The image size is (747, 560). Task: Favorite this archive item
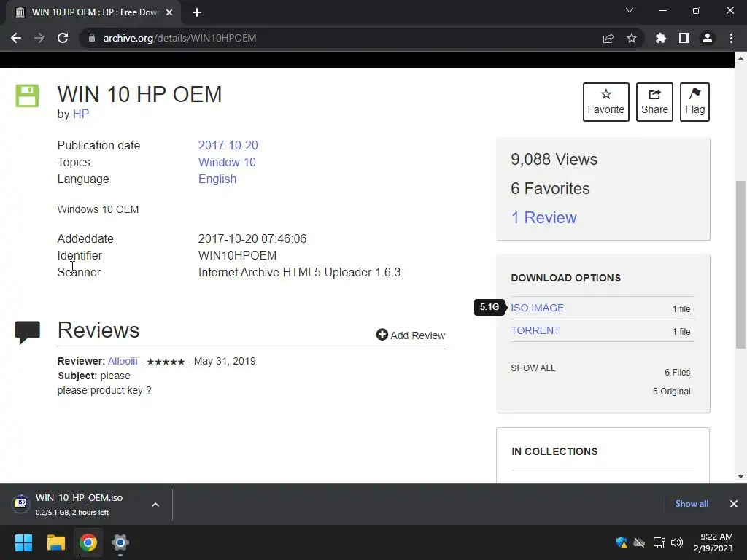tap(606, 102)
